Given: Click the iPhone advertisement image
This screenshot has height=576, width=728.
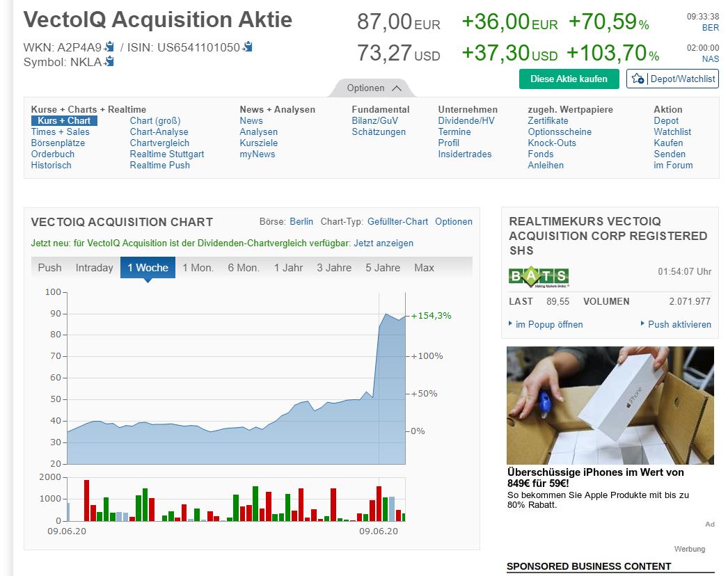Looking at the screenshot, I should 610,406.
